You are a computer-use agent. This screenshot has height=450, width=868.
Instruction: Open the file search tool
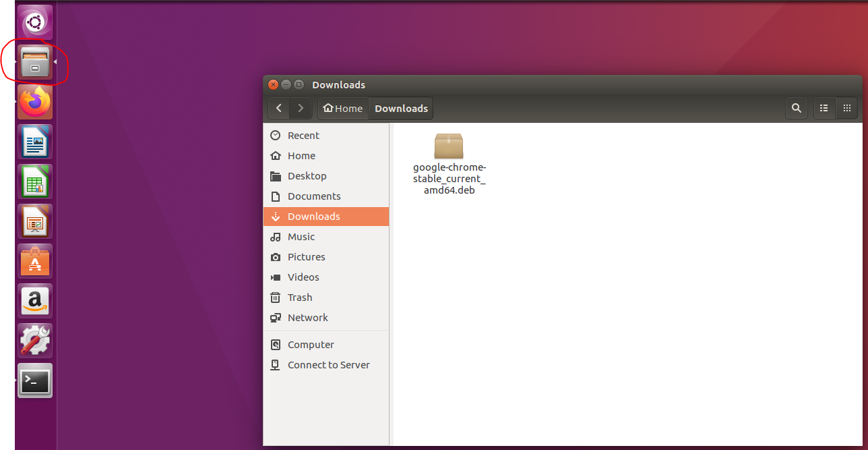tap(797, 108)
